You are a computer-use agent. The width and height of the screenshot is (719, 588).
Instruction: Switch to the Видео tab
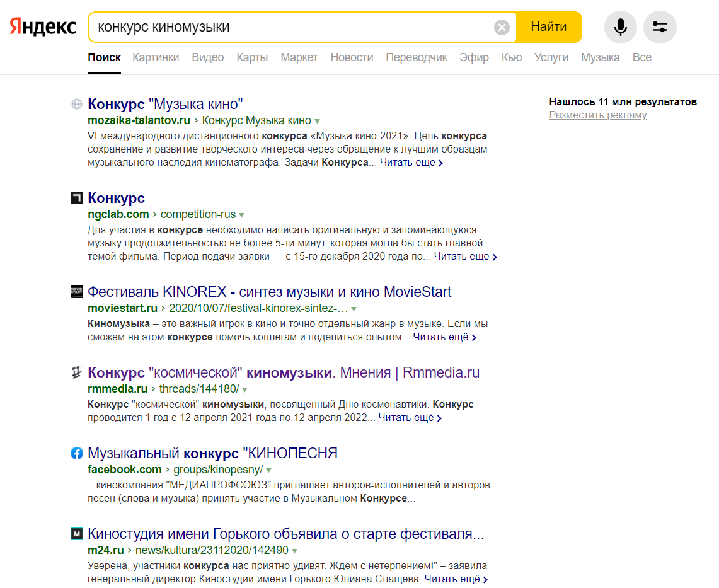[208, 57]
